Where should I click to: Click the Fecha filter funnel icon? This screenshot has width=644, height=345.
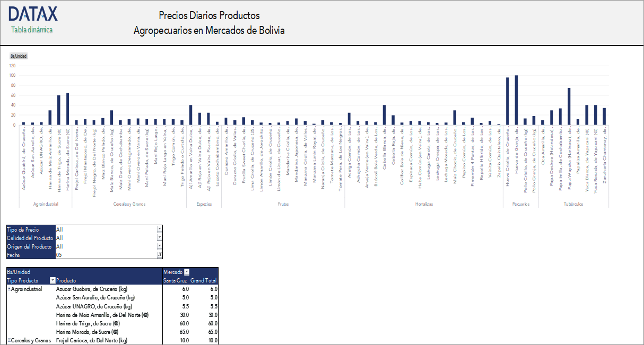[160, 254]
